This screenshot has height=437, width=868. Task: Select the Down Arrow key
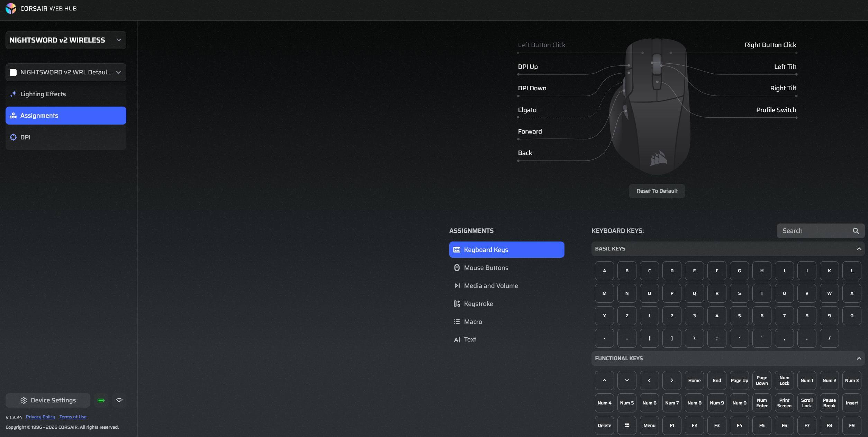coord(627,380)
